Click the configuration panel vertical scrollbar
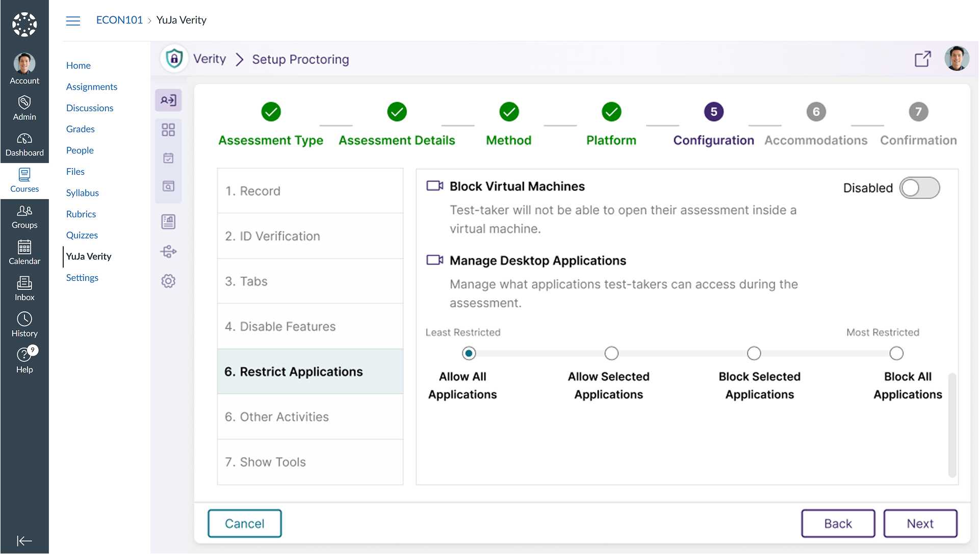 [951, 425]
